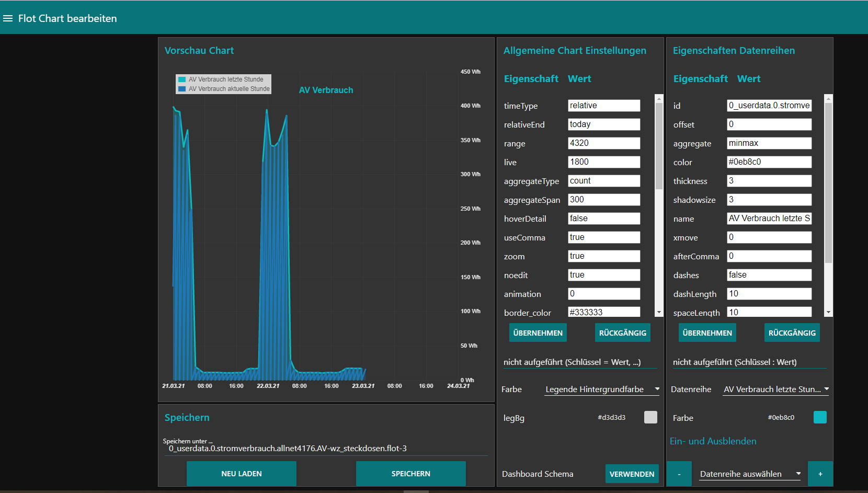
Task: Click the data series unlisted key-value field
Action: pos(749,362)
